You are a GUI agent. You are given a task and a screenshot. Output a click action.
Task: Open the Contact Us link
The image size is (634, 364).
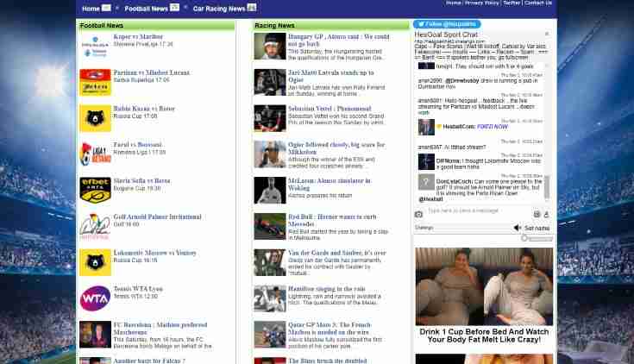click(537, 3)
